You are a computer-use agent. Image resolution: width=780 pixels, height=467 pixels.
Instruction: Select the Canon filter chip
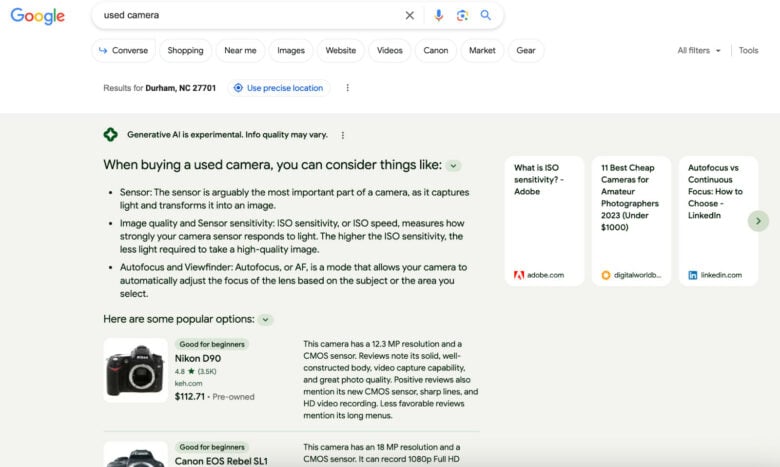pos(436,50)
